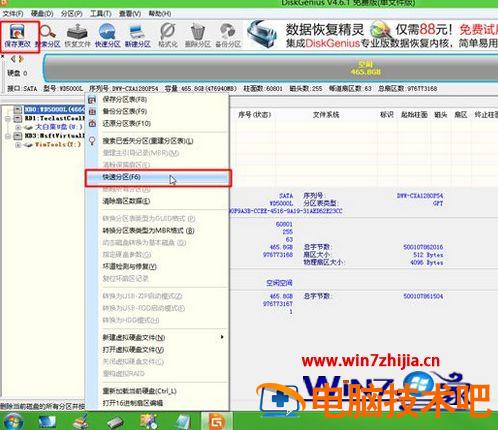
Task: Choose the 格式化 toolbar icon
Action: (x=168, y=35)
